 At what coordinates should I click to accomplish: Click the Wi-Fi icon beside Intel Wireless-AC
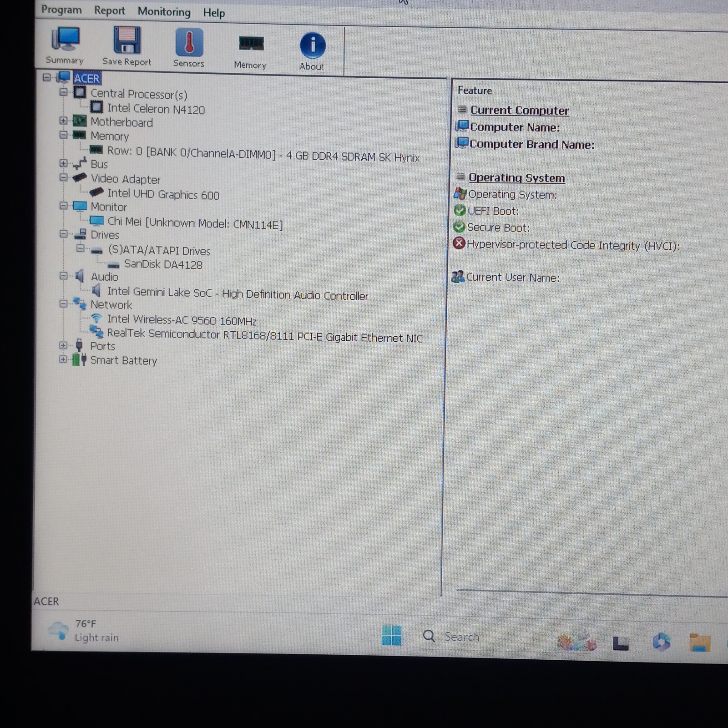coord(96,318)
